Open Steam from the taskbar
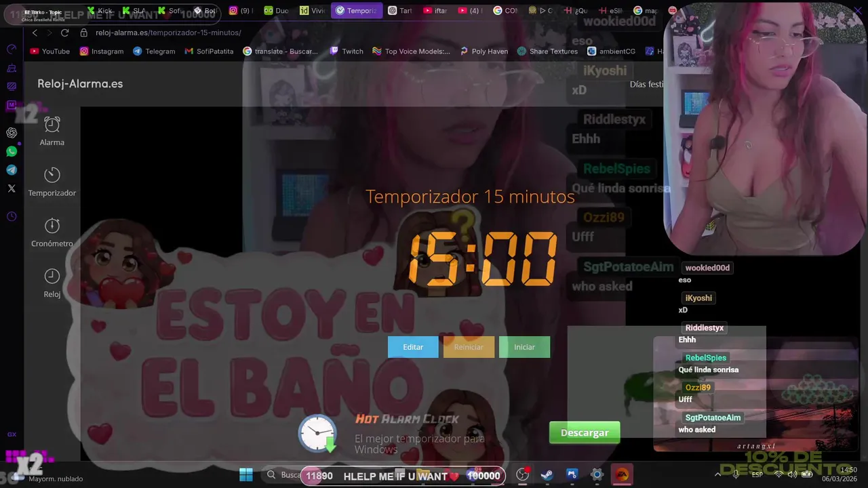The height and width of the screenshot is (488, 868). [x=547, y=474]
